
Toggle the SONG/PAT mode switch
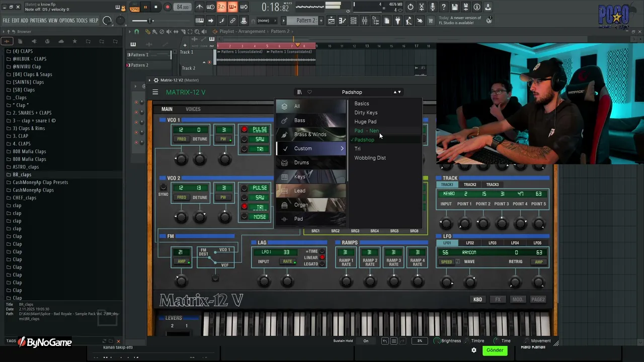click(x=134, y=7)
